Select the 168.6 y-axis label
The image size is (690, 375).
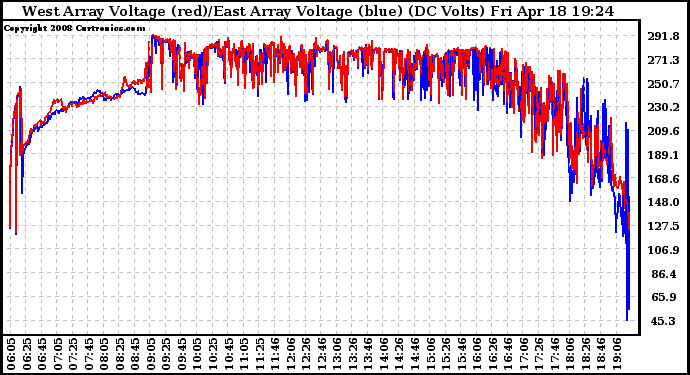tap(663, 179)
